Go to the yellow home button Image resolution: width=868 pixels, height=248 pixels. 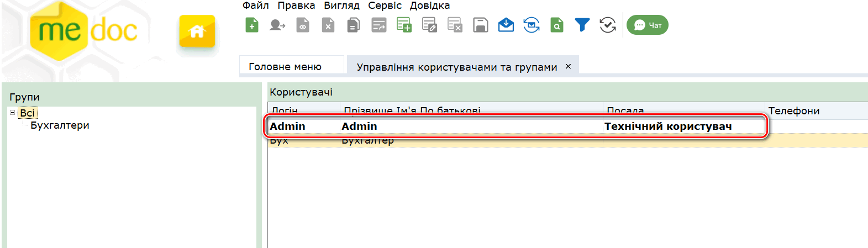pyautogui.click(x=197, y=32)
